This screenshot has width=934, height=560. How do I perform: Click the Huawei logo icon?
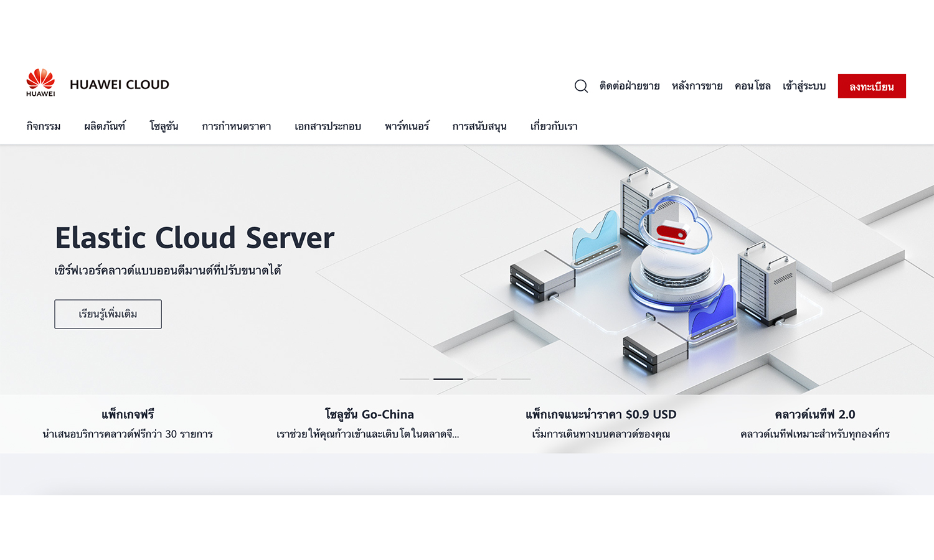[40, 83]
